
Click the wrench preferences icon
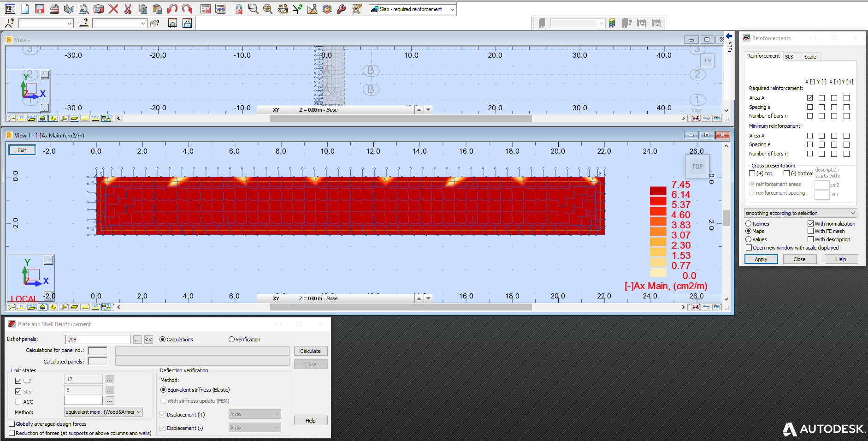342,9
